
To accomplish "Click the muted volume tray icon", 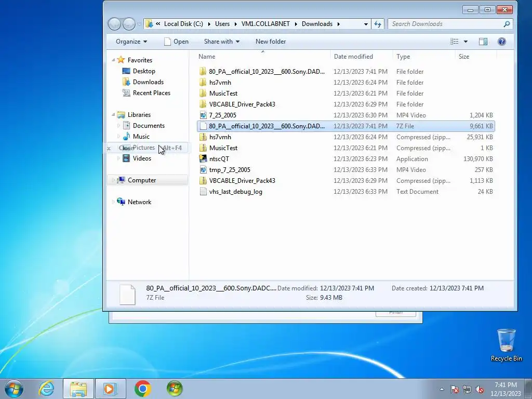I will tap(480, 389).
